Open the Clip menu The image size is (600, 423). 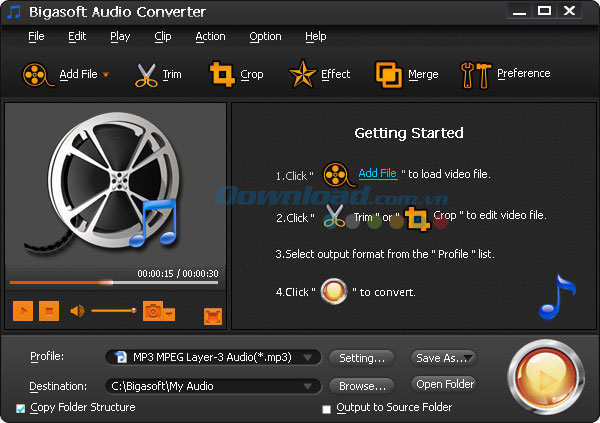point(163,36)
